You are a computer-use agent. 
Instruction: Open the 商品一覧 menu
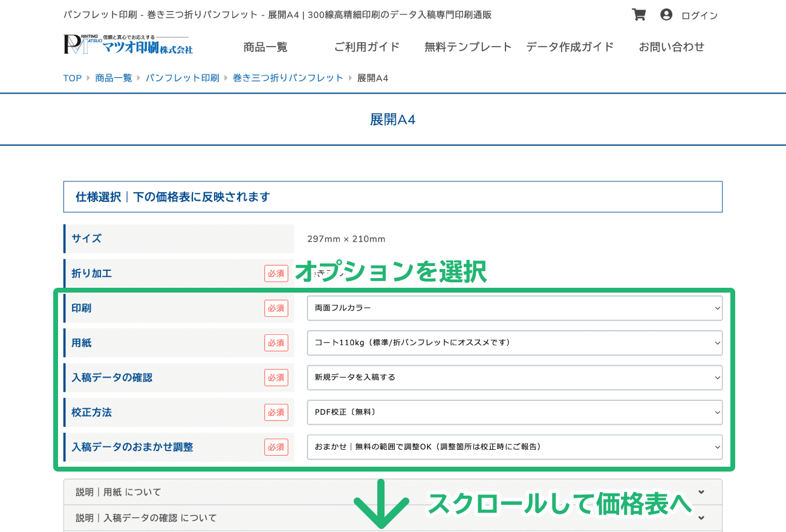tap(265, 47)
